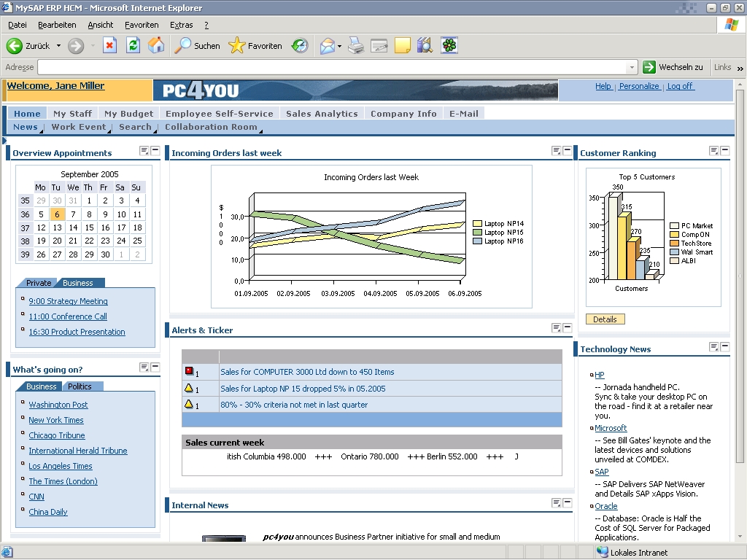Minimize the What's going on panel
This screenshot has width=747, height=560.
155,367
